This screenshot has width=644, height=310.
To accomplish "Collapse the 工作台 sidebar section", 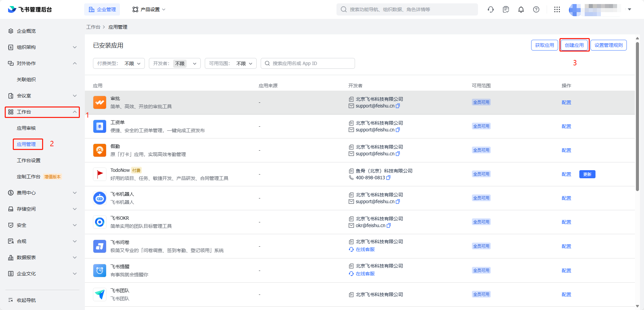I will 42,112.
